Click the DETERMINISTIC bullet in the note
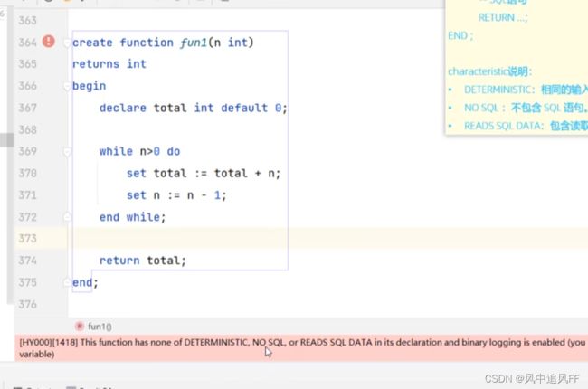Image resolution: width=588 pixels, height=389 pixels. pos(526,90)
